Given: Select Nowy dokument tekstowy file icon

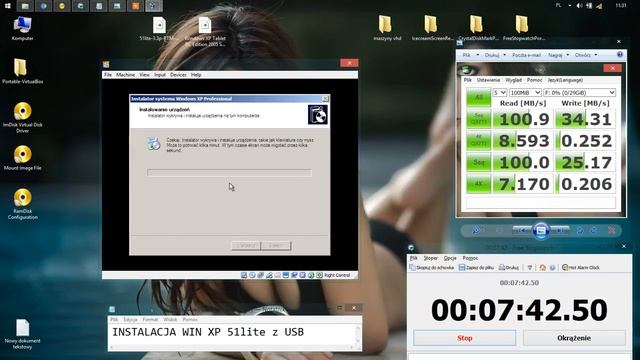Looking at the screenshot, I should click(22, 334).
